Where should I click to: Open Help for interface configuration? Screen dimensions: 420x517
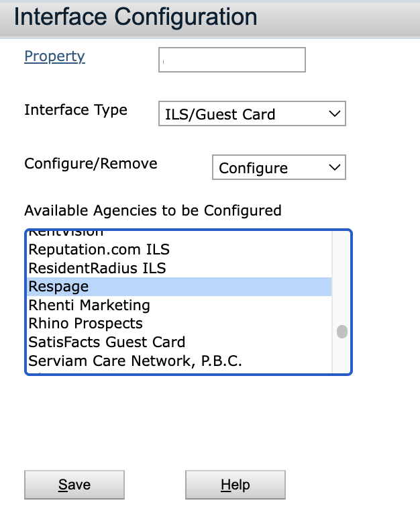(x=235, y=485)
